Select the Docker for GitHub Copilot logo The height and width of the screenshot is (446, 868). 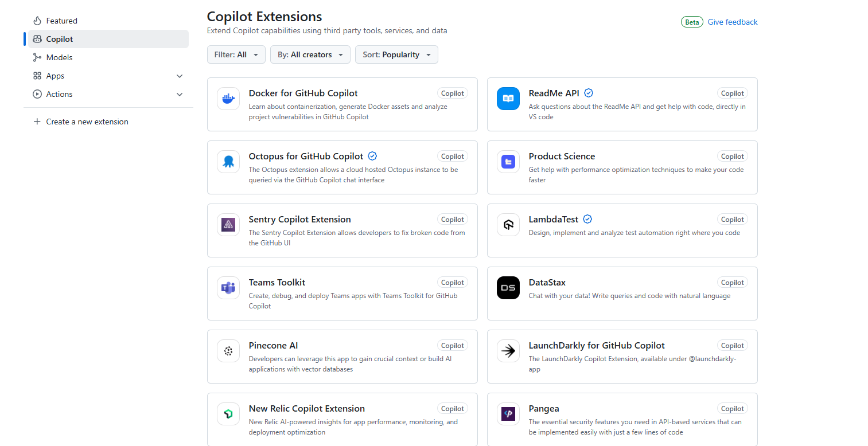[x=228, y=99]
